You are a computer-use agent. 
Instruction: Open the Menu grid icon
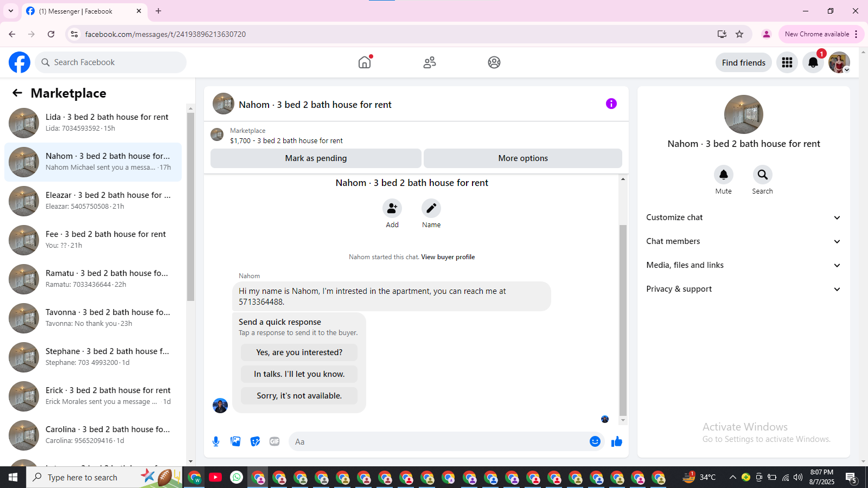click(x=787, y=62)
